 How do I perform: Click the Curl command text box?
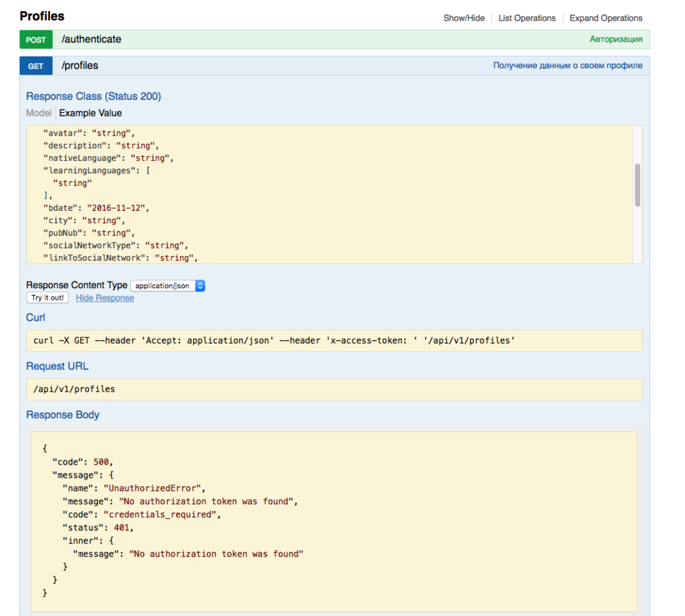pyautogui.click(x=334, y=341)
